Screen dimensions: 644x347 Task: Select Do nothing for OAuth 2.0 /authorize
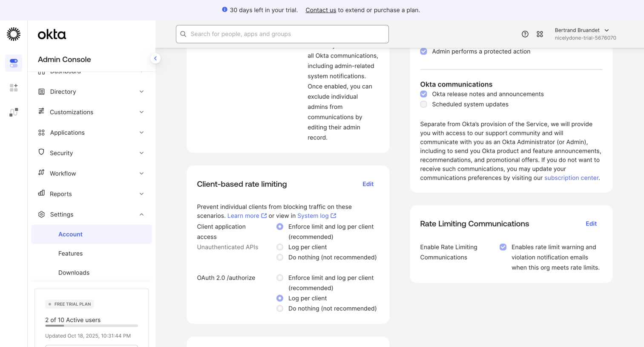click(x=280, y=308)
